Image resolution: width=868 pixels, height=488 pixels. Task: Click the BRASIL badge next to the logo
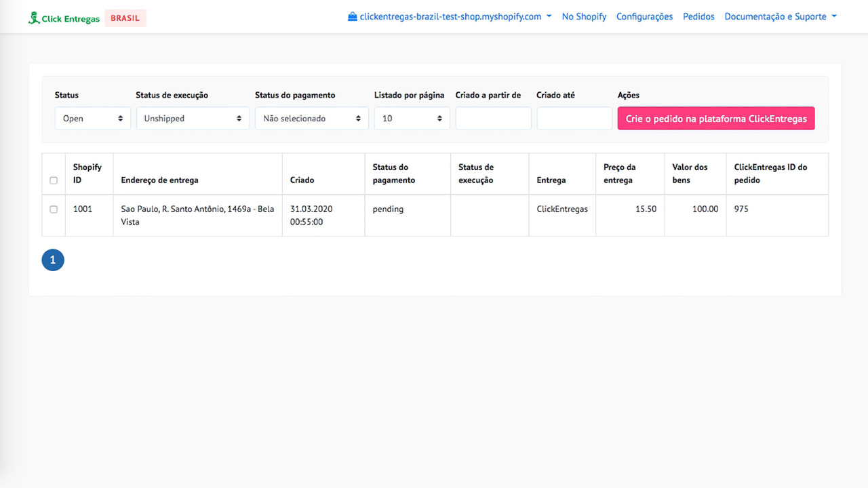[x=125, y=18]
